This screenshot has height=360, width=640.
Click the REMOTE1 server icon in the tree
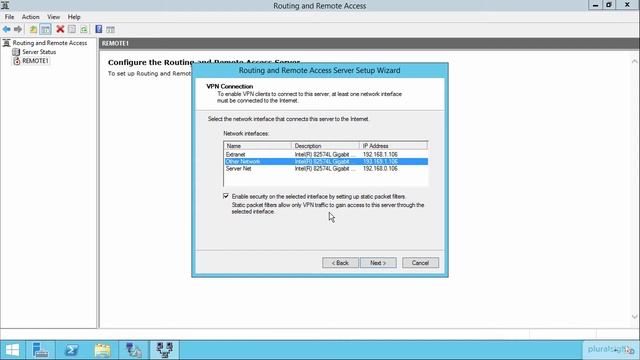pos(16,61)
